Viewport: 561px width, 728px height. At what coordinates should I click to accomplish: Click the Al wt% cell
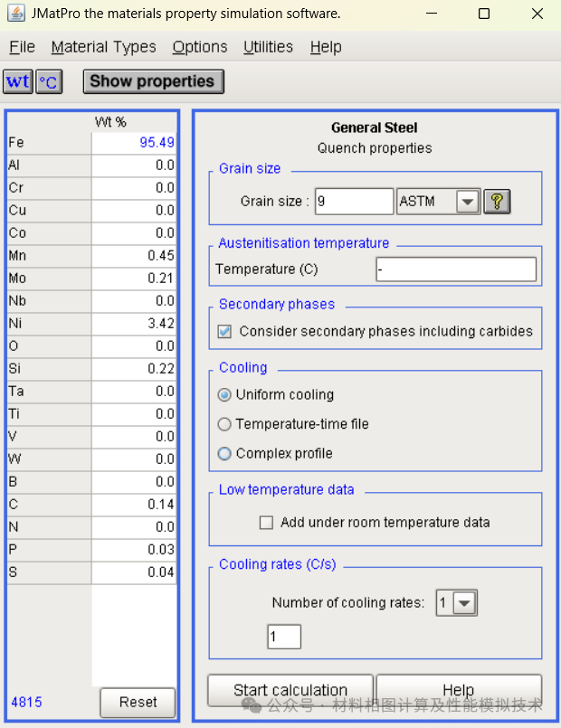click(134, 165)
